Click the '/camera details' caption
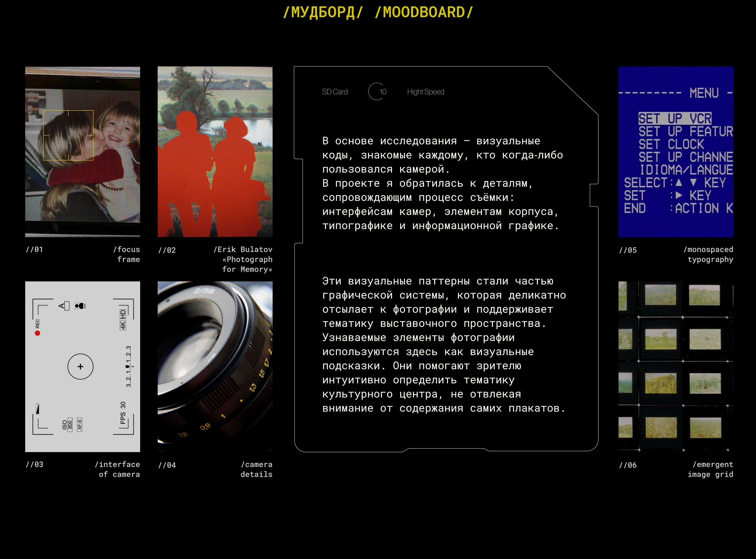756x559 pixels. [256, 469]
